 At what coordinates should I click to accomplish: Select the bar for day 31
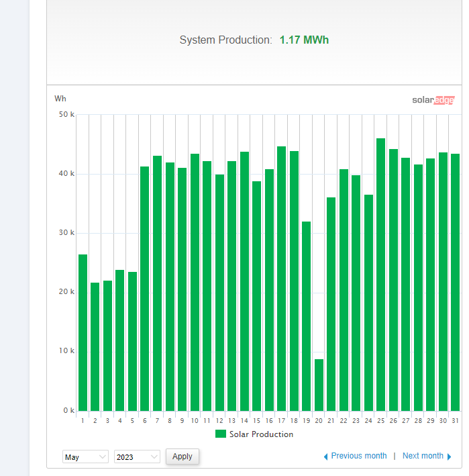[x=456, y=283]
